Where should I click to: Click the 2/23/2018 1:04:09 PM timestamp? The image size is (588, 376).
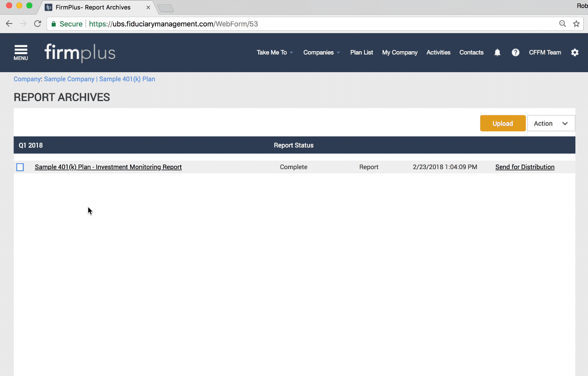click(445, 167)
